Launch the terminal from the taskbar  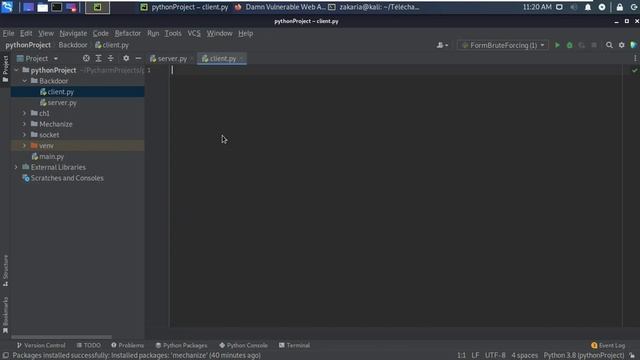(57, 7)
